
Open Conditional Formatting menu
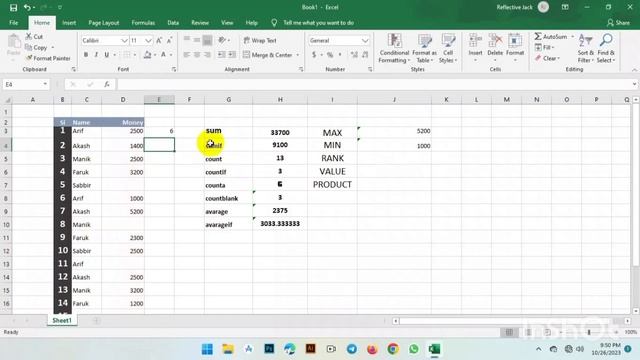click(394, 49)
